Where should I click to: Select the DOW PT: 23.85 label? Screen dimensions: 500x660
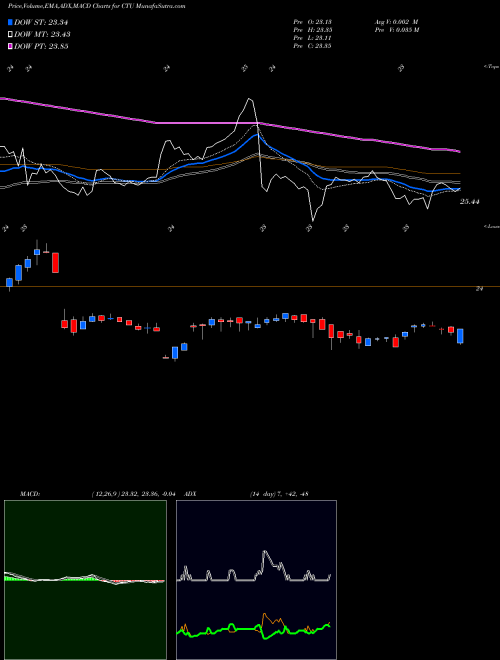[41, 46]
